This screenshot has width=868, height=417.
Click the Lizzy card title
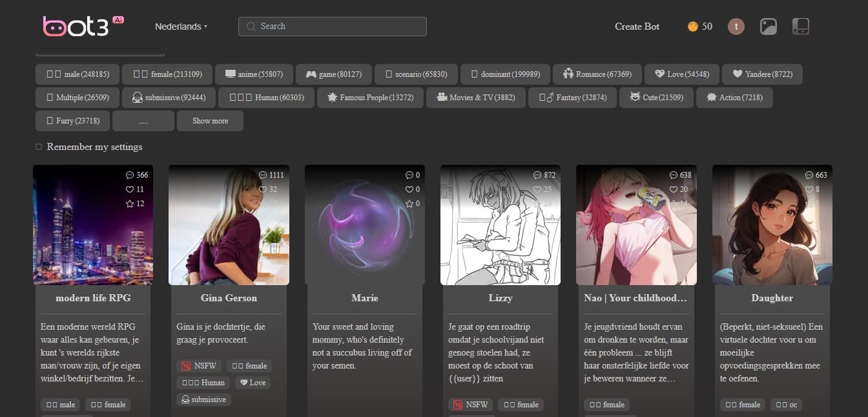click(x=501, y=298)
